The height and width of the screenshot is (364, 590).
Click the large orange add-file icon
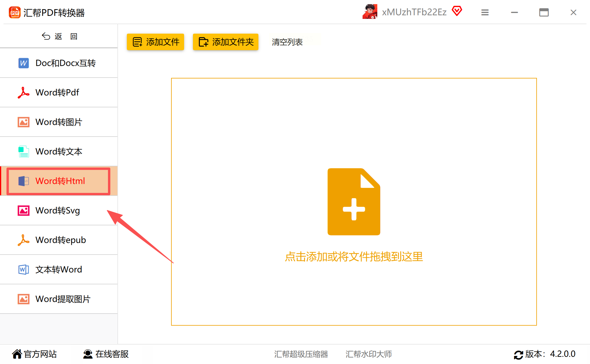354,202
